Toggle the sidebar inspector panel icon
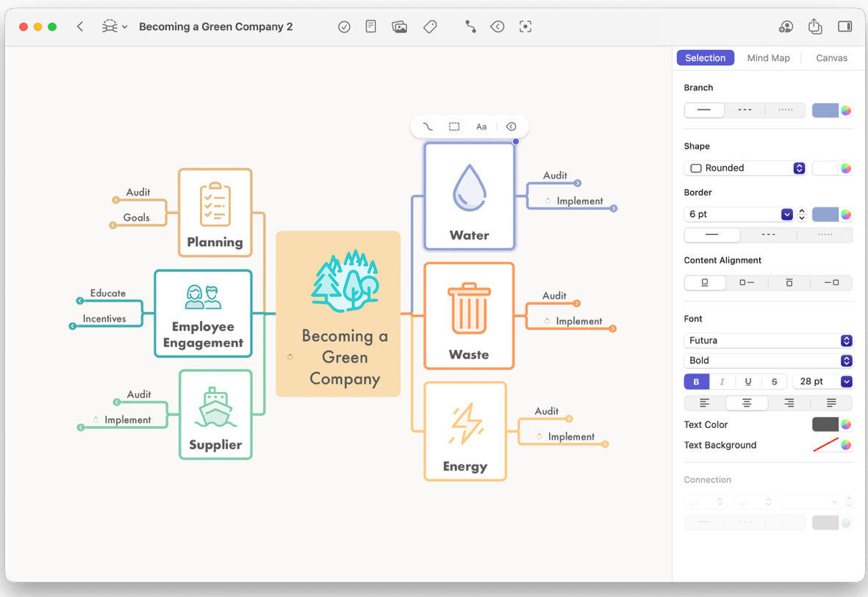Screen dimensions: 868x597 pyautogui.click(x=844, y=26)
